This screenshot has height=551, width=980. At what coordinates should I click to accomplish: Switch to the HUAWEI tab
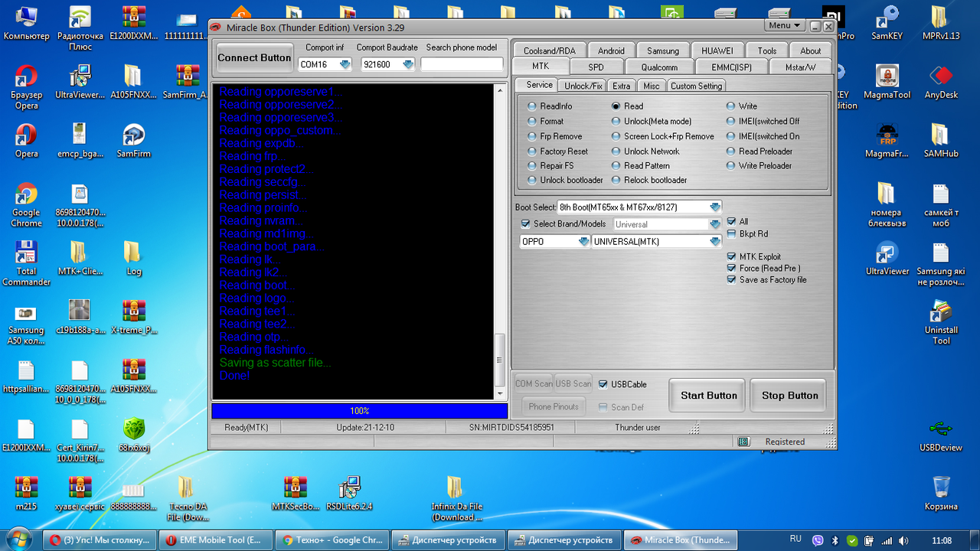tap(717, 51)
